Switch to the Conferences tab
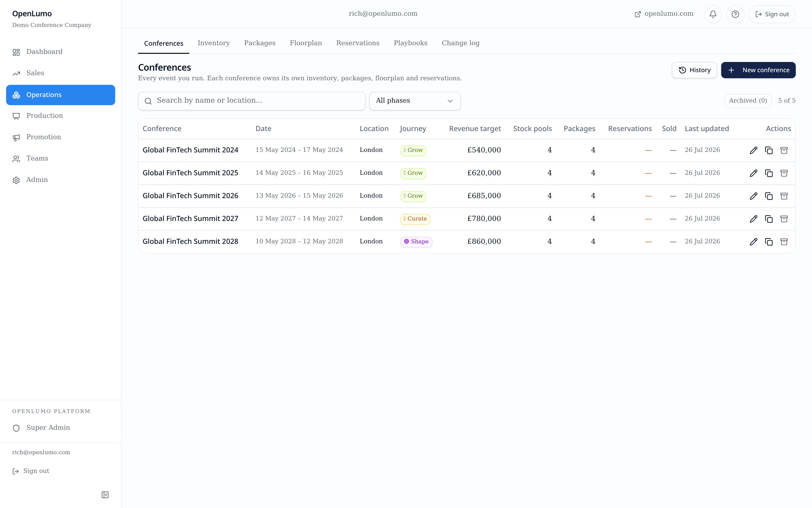This screenshot has width=812, height=508. 163,43
